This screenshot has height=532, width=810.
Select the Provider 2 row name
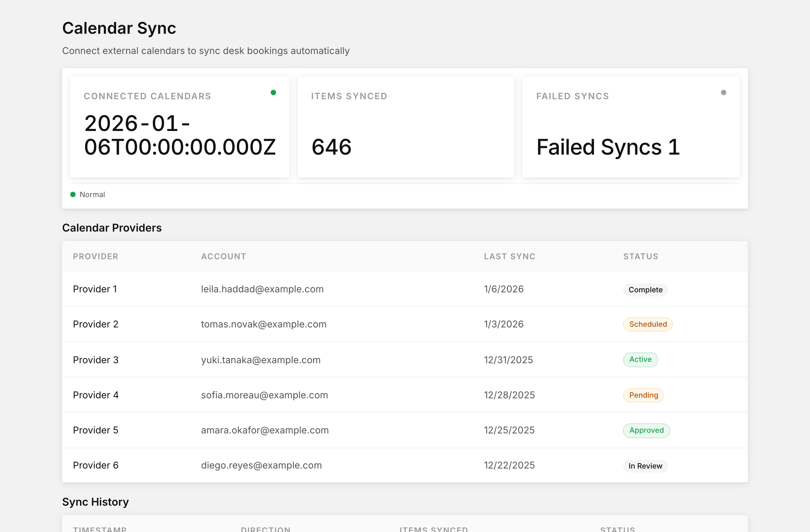96,324
